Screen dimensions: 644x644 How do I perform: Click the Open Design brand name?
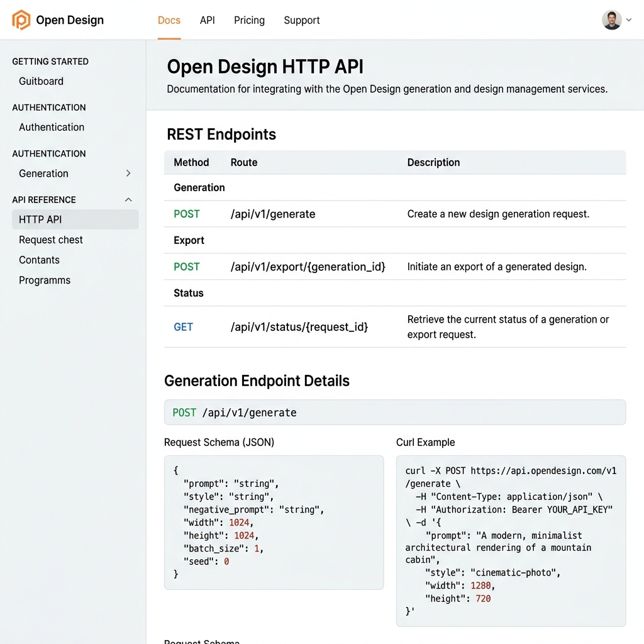(x=70, y=20)
